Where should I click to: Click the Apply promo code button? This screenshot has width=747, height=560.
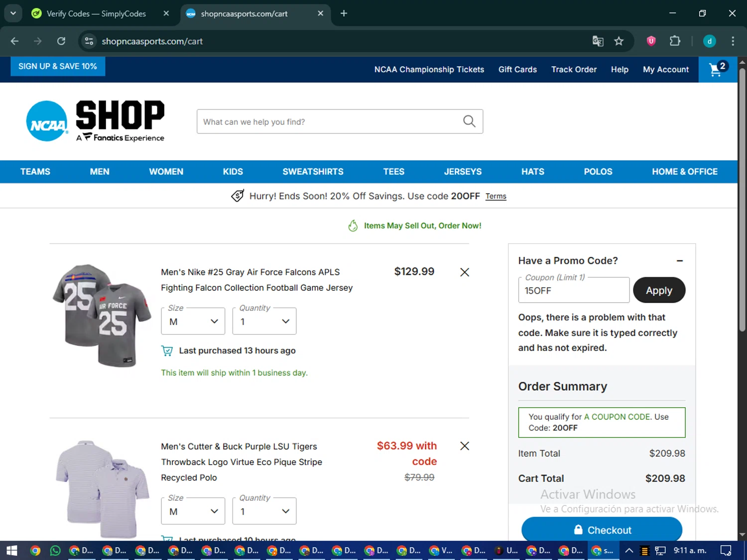point(659,290)
